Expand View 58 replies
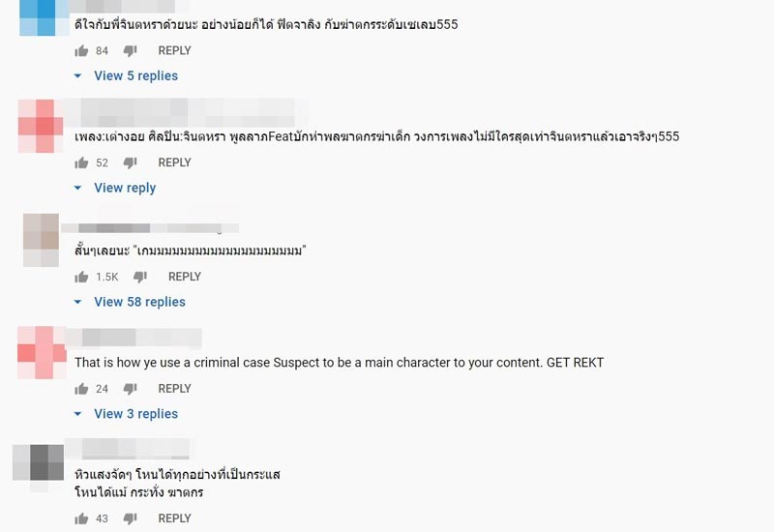 pyautogui.click(x=138, y=302)
